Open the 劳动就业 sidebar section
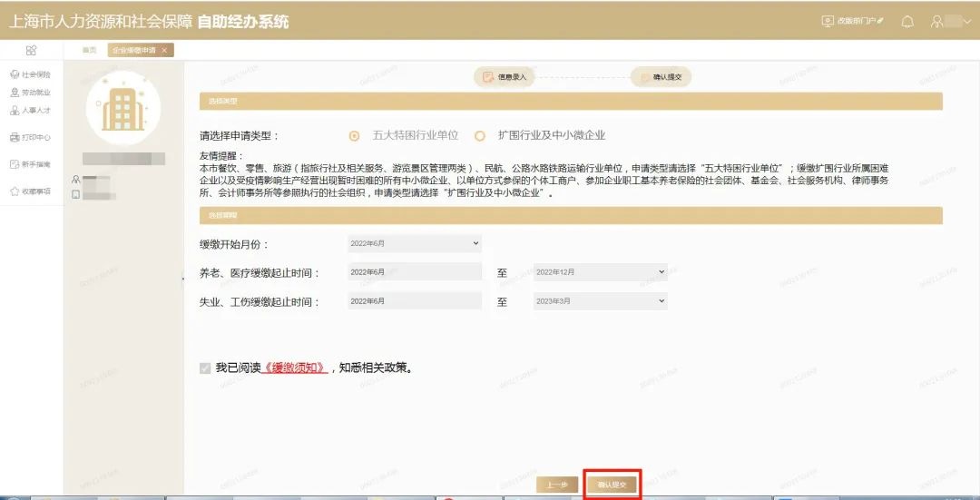Screen dimensions: 980x500 31,93
